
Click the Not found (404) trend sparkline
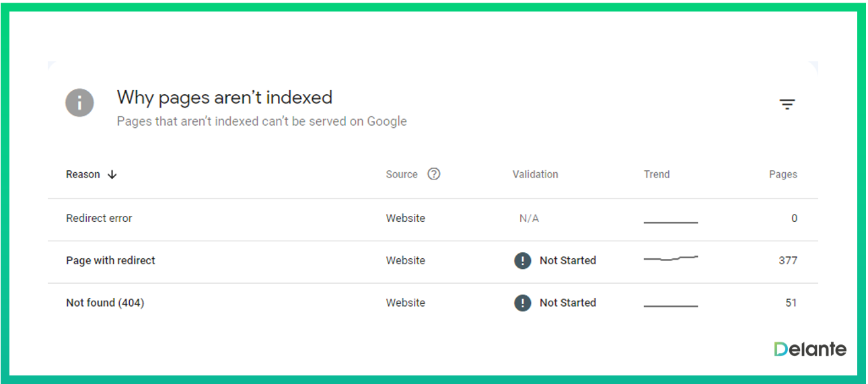[x=670, y=306]
